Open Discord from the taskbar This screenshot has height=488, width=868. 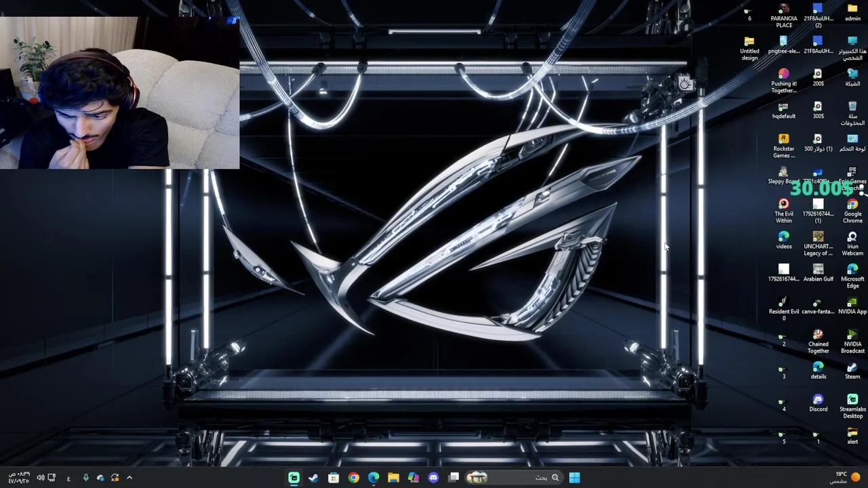tap(433, 478)
